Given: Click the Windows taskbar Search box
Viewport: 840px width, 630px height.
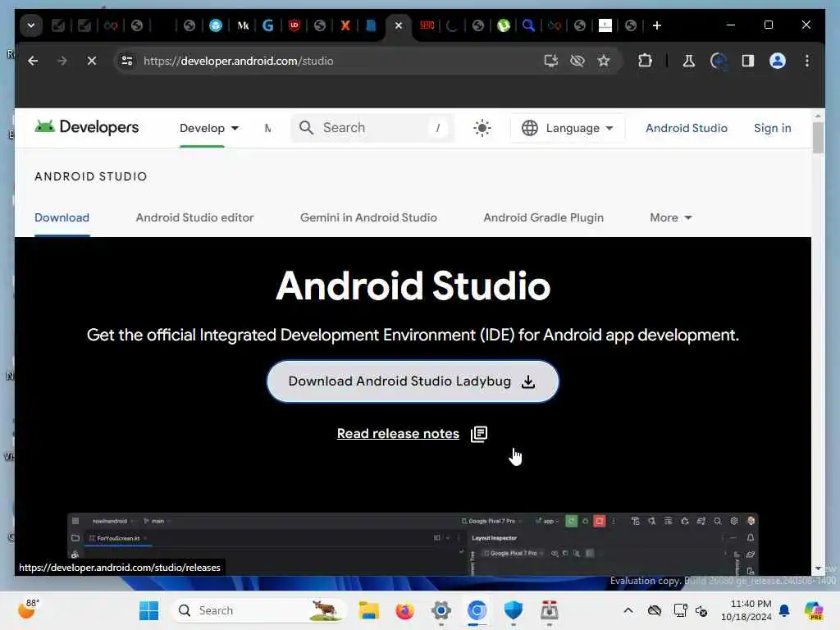Looking at the screenshot, I should pos(259,610).
